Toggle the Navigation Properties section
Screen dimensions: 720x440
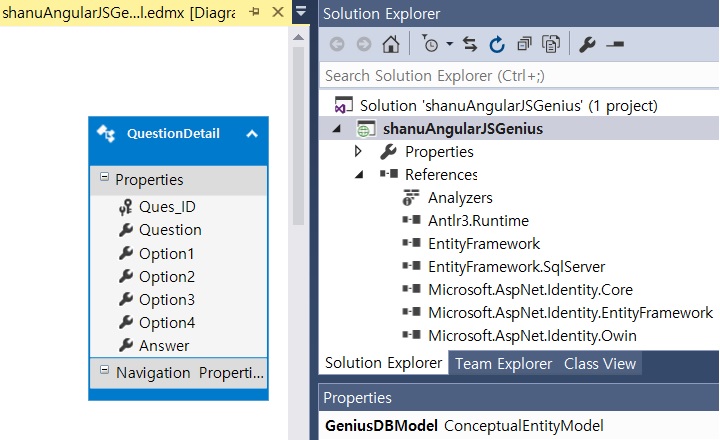pos(104,372)
